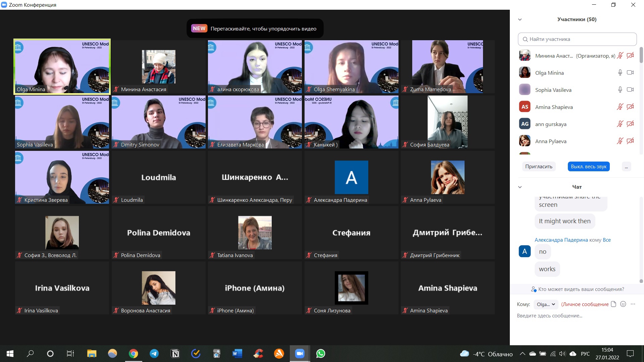Unmute Amina Shapieva in participants list
This screenshot has width=644, height=362.
pos(620,107)
